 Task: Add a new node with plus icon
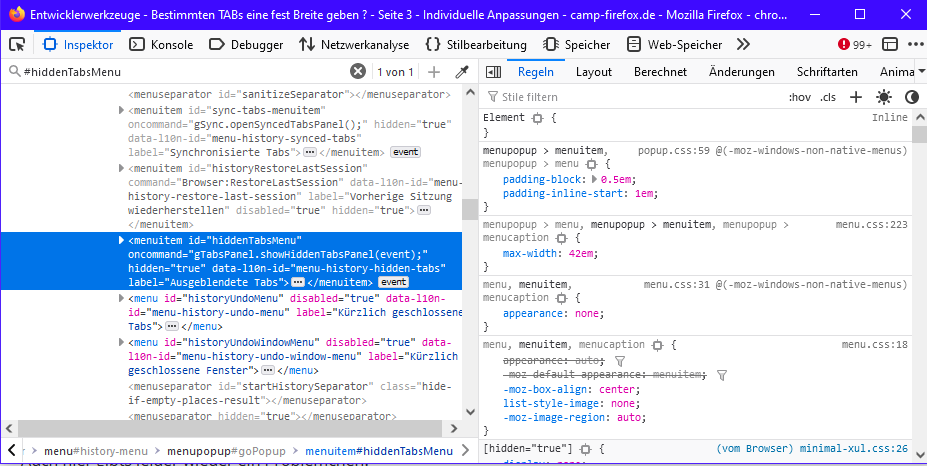434,72
